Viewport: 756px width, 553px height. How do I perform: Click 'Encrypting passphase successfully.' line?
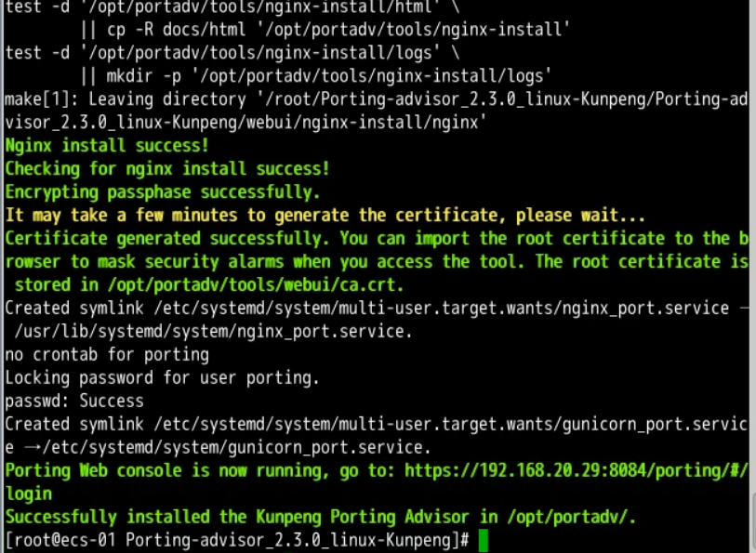pyautogui.click(x=163, y=192)
